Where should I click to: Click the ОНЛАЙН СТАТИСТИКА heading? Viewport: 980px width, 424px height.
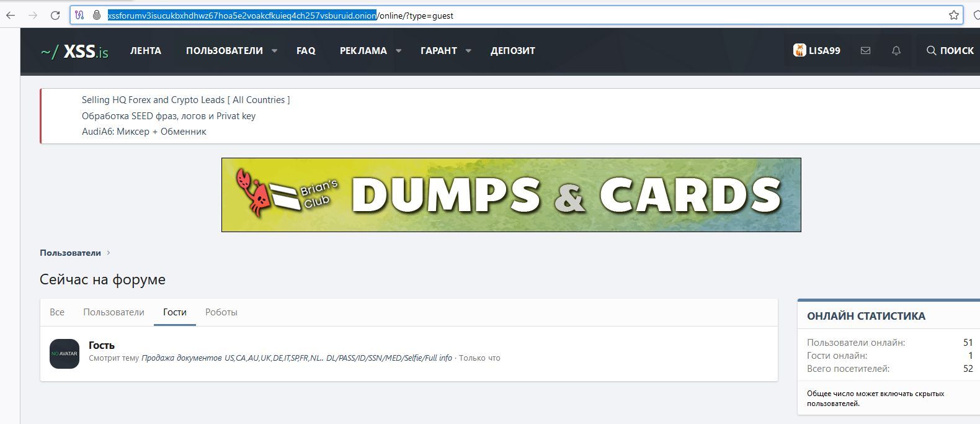point(866,316)
